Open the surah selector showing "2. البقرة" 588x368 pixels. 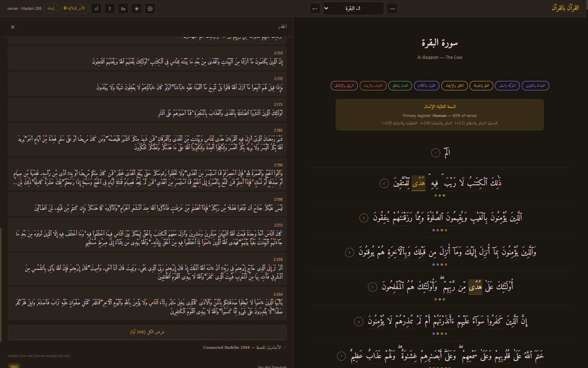pos(353,8)
